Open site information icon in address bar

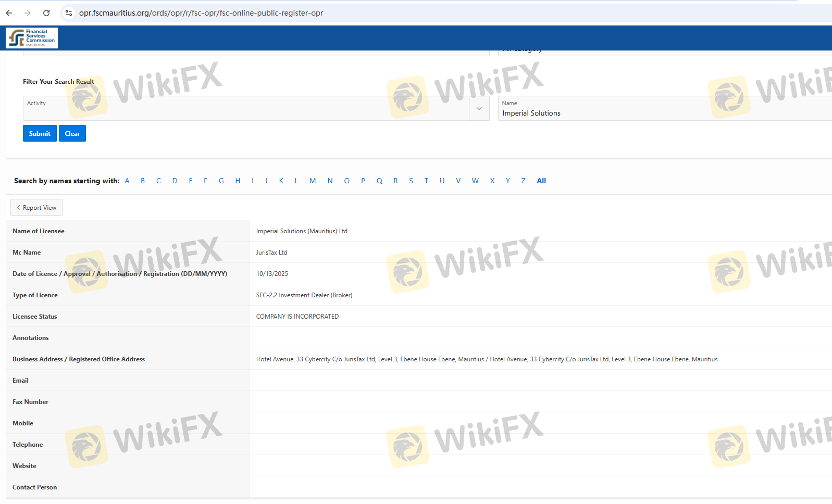(x=69, y=13)
